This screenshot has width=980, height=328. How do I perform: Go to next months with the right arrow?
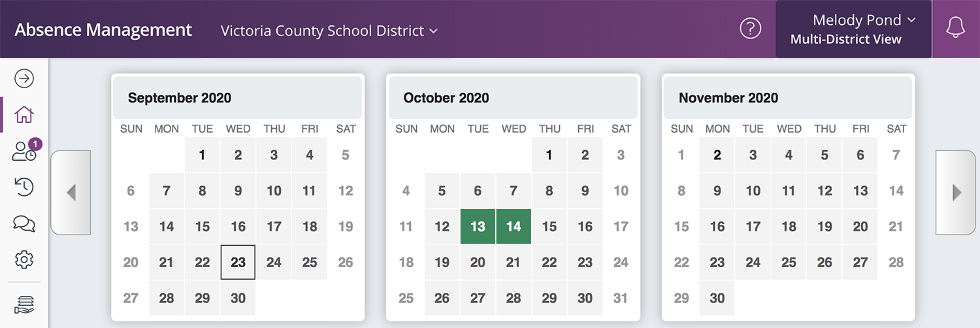(x=956, y=192)
